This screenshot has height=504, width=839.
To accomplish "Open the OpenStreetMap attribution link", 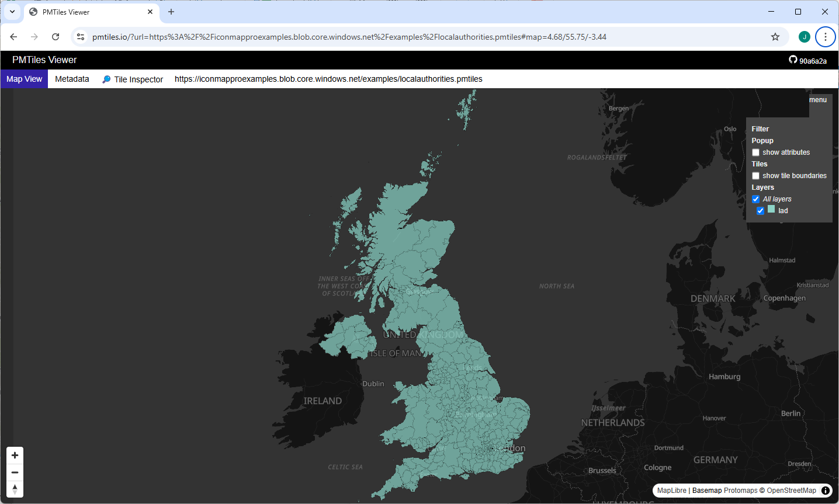I will [x=791, y=491].
